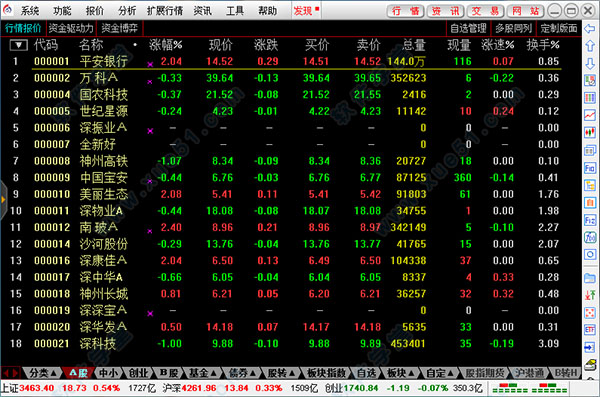Open the 资讯 menu

pos(202,11)
